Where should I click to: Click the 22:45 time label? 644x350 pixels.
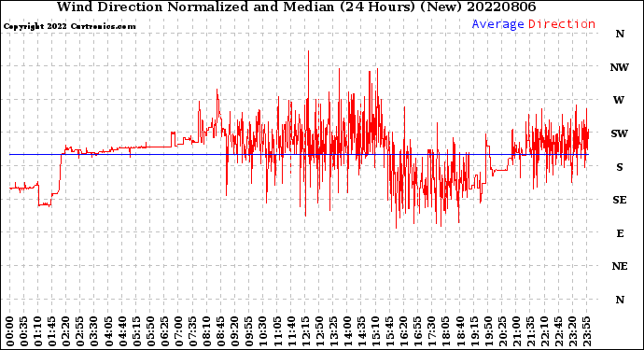[557, 331]
